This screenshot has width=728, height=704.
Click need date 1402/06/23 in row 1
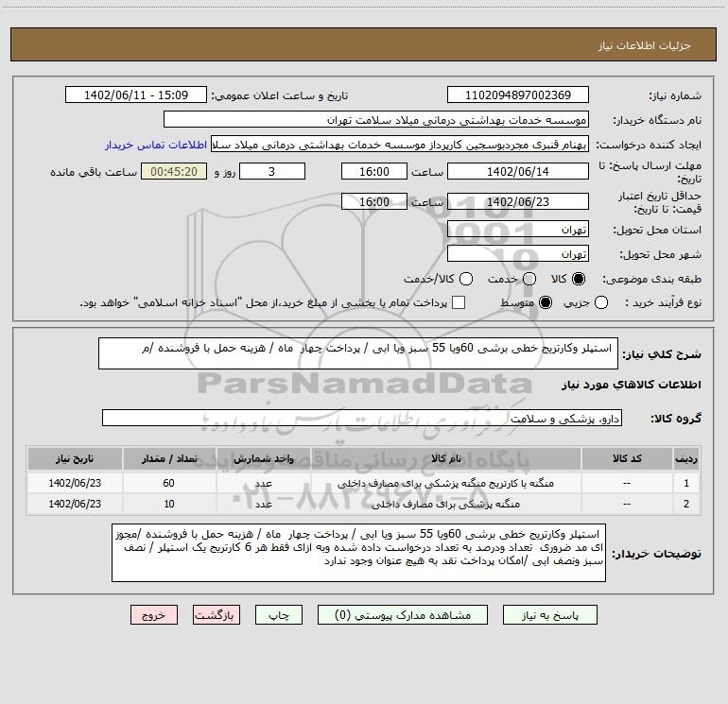pos(75,483)
